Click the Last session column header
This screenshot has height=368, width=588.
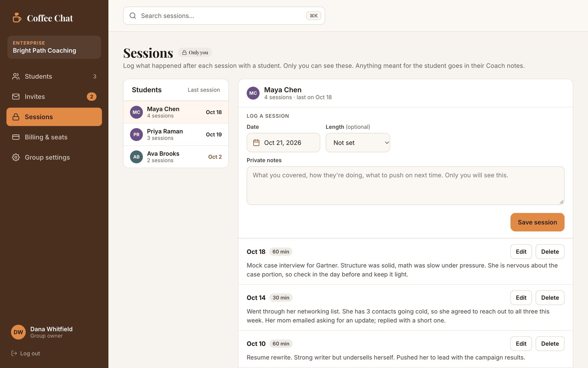pyautogui.click(x=204, y=90)
